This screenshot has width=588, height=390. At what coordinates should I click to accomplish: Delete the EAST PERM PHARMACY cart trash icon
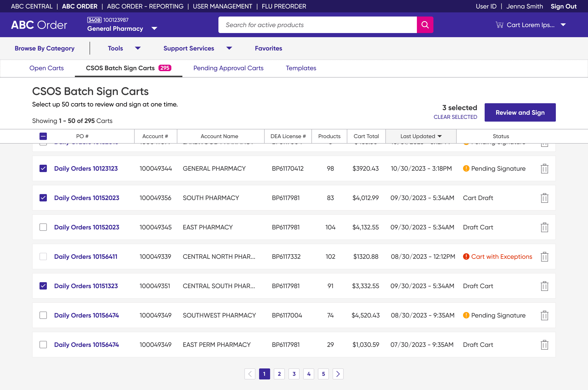(x=544, y=345)
